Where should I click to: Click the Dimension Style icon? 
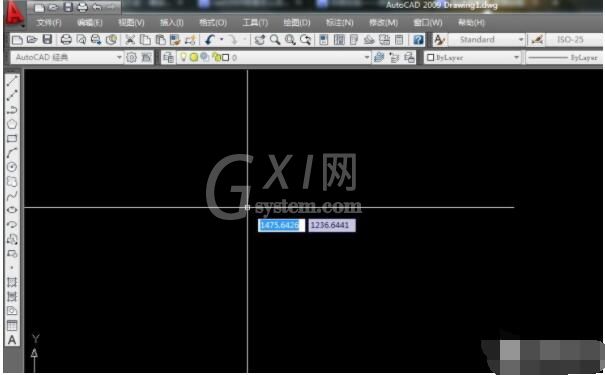537,40
